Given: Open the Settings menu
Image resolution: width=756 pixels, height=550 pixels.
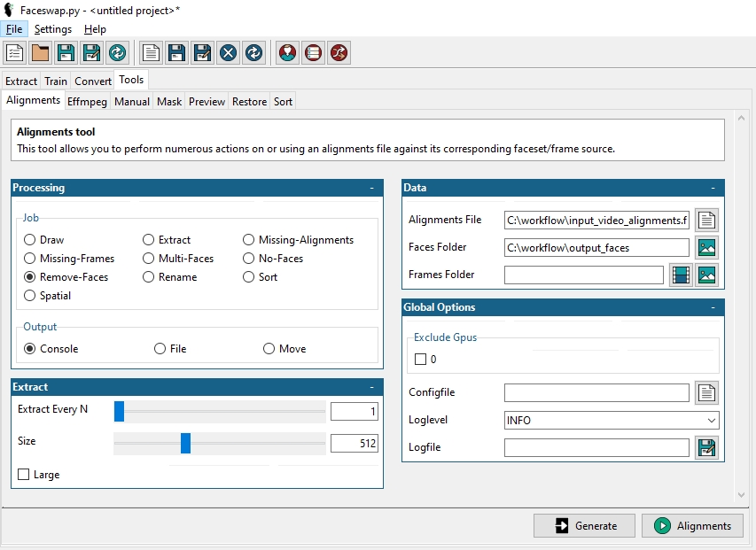Looking at the screenshot, I should (53, 29).
